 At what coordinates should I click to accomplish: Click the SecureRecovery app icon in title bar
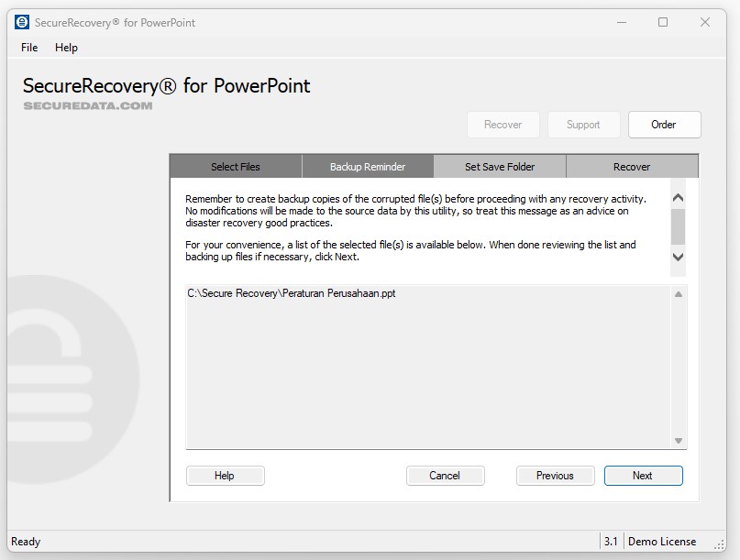click(x=20, y=22)
